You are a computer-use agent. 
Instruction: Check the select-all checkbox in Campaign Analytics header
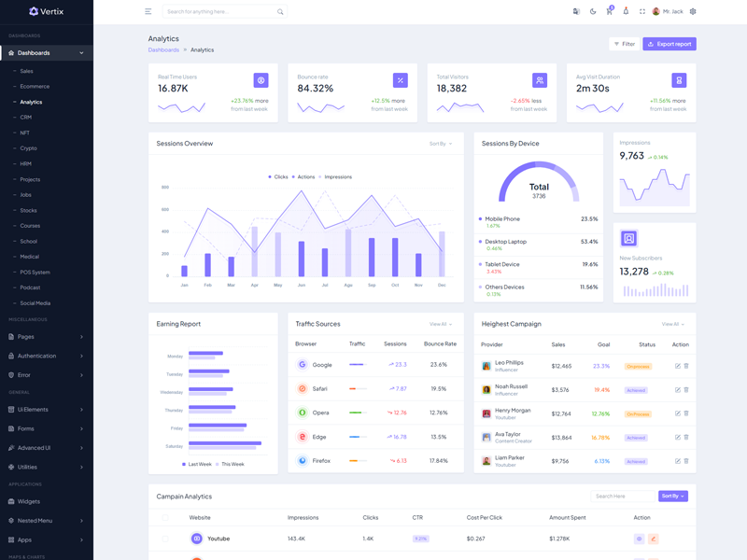coord(166,517)
